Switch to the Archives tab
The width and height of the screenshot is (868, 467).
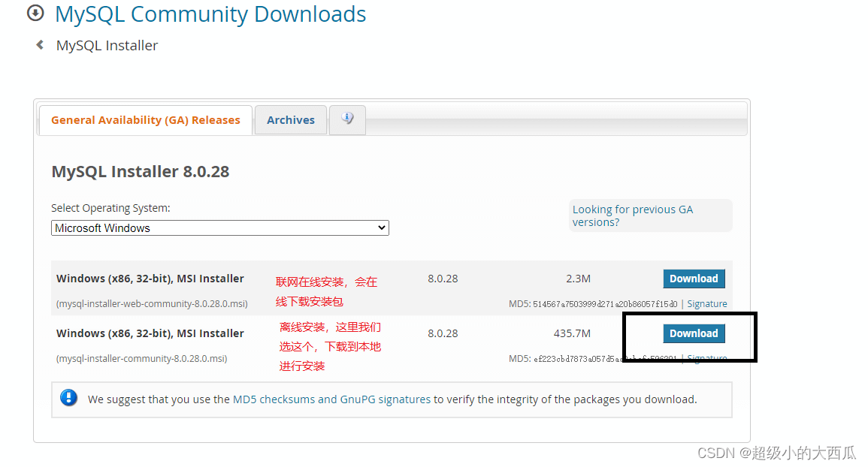click(291, 120)
